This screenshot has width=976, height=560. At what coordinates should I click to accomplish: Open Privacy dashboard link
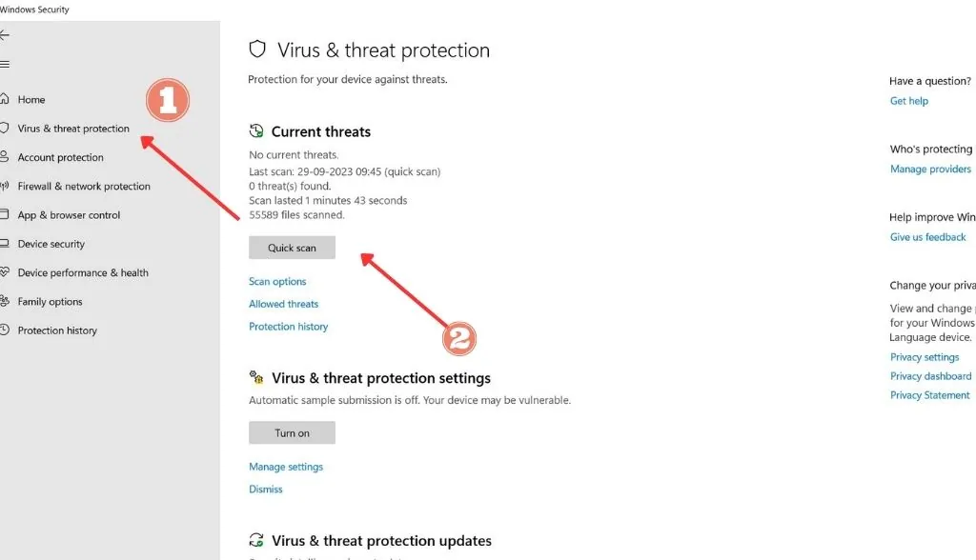click(x=930, y=376)
